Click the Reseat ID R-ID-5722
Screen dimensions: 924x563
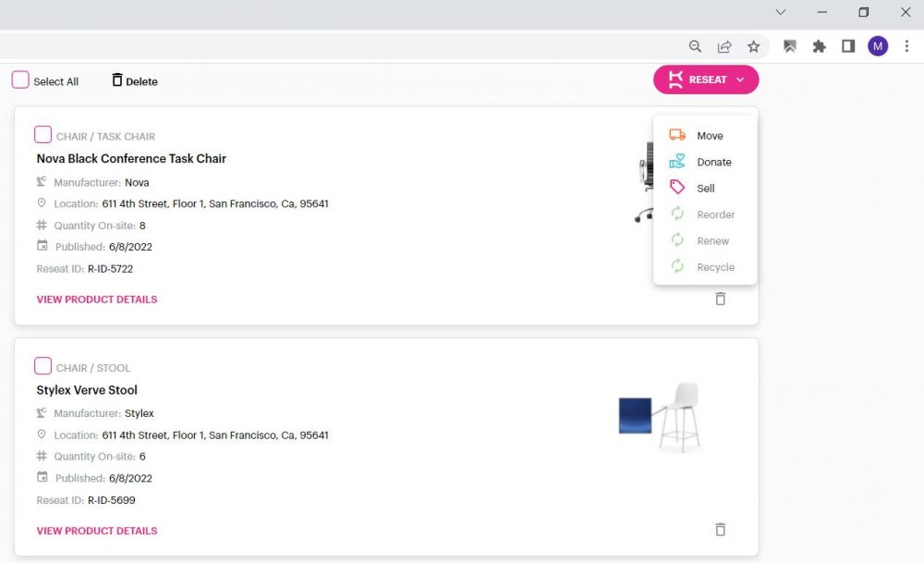(110, 269)
